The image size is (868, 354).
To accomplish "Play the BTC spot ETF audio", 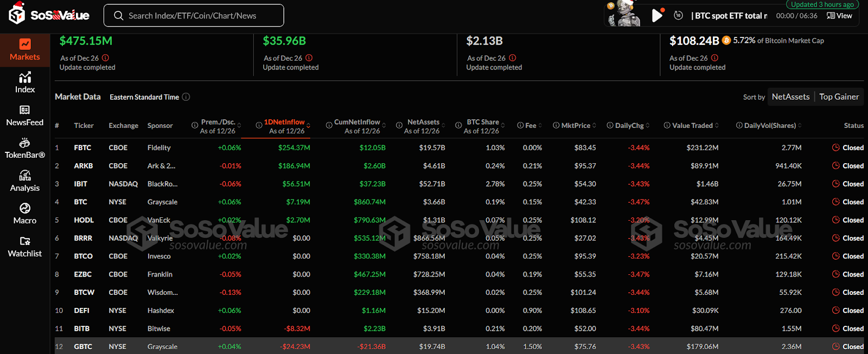I will pos(657,15).
